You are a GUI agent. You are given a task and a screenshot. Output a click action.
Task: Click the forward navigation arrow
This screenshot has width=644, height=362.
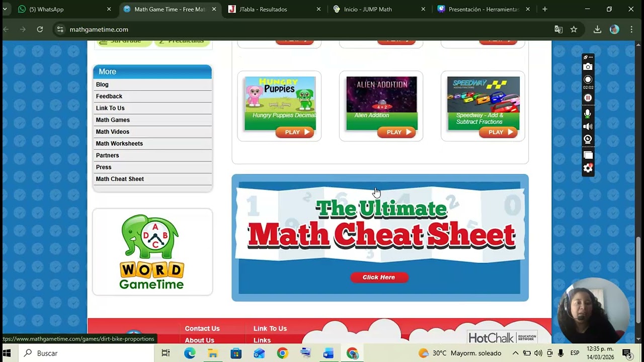pyautogui.click(x=23, y=29)
